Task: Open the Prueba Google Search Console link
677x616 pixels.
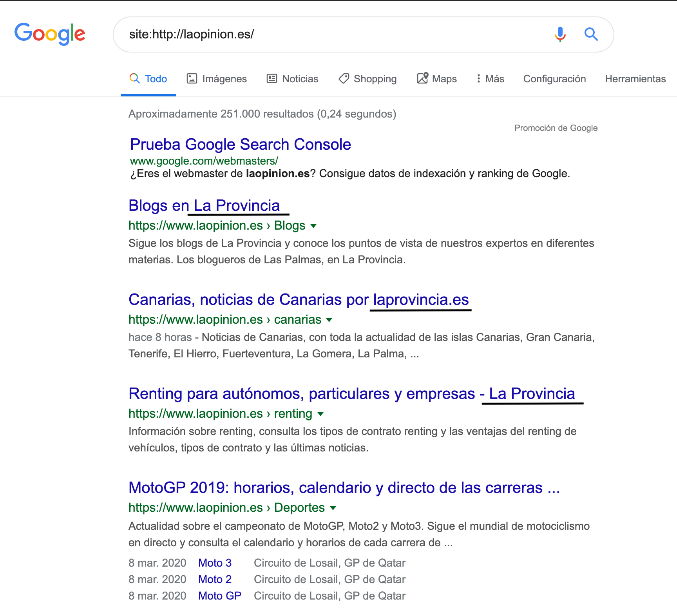Action: click(240, 145)
